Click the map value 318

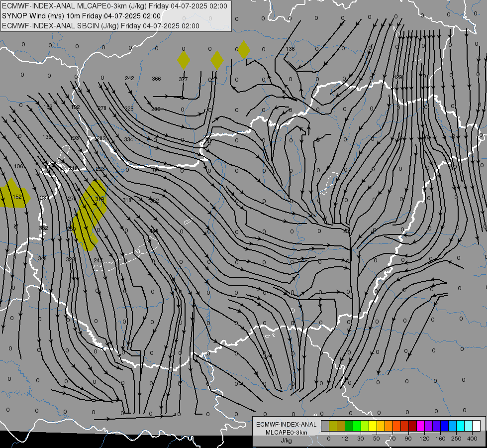[127, 200]
